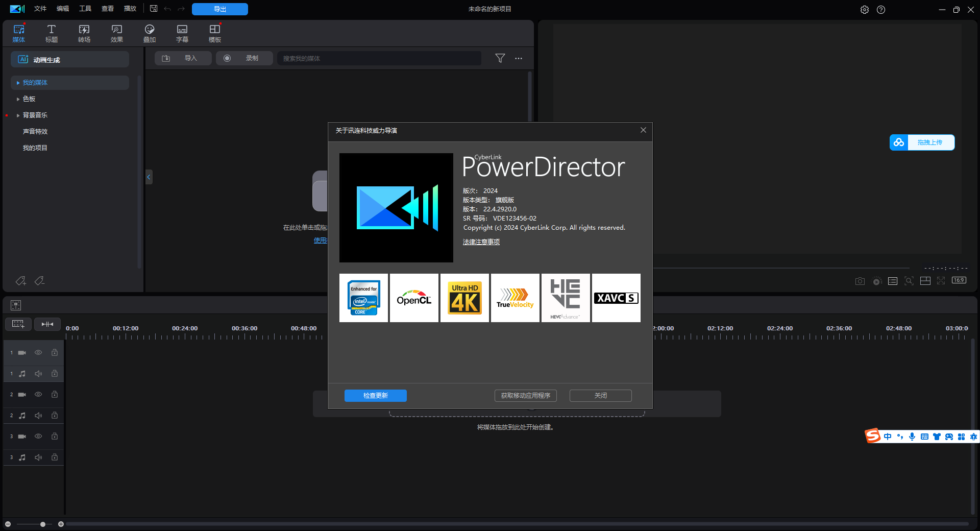The image size is (980, 531).
Task: Collapse the 我的媒体 tree item
Action: [x=17, y=82]
